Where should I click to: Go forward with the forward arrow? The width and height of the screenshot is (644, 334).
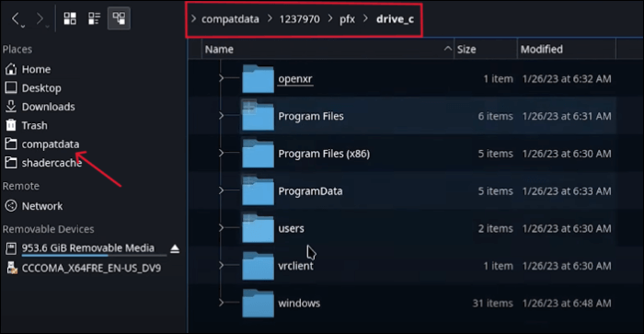click(x=40, y=18)
